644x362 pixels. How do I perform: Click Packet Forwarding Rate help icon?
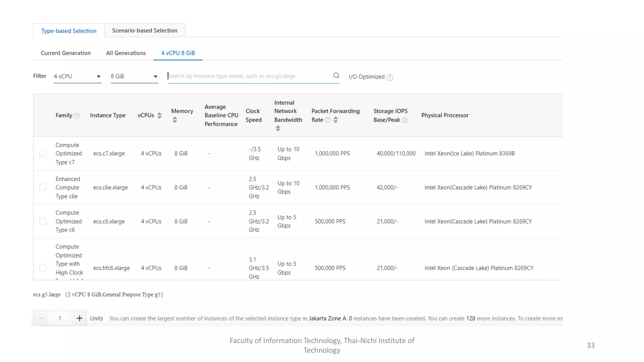pyautogui.click(x=327, y=120)
